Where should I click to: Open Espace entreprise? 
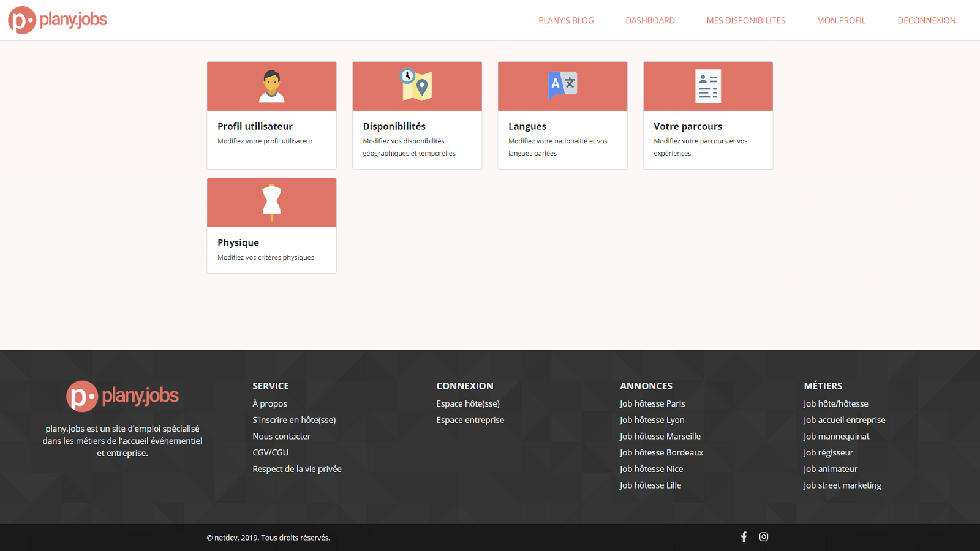470,420
